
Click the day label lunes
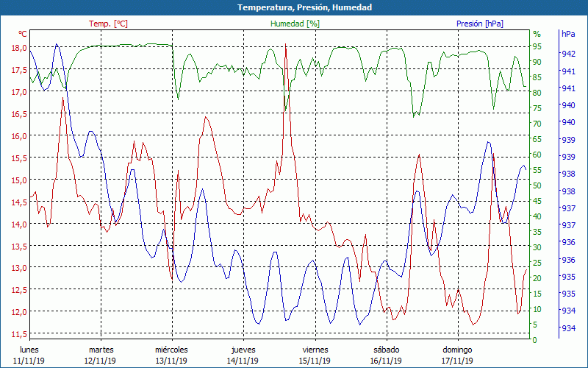point(29,350)
